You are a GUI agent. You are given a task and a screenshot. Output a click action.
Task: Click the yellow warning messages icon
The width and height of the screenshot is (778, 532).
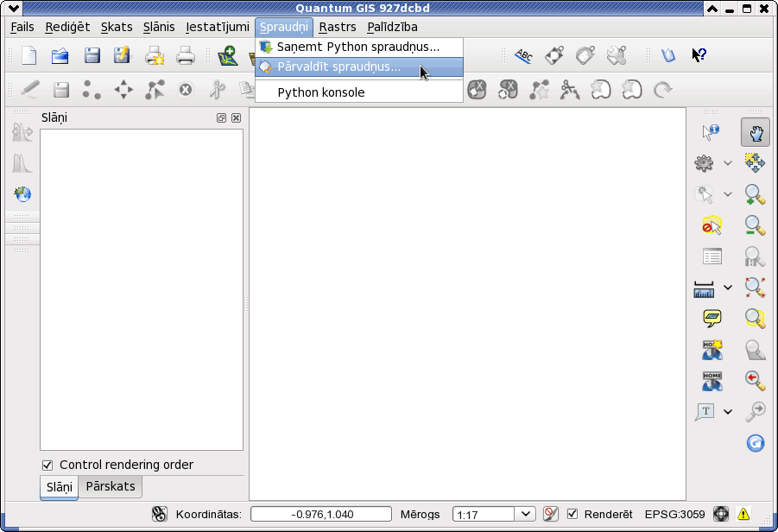point(743,514)
